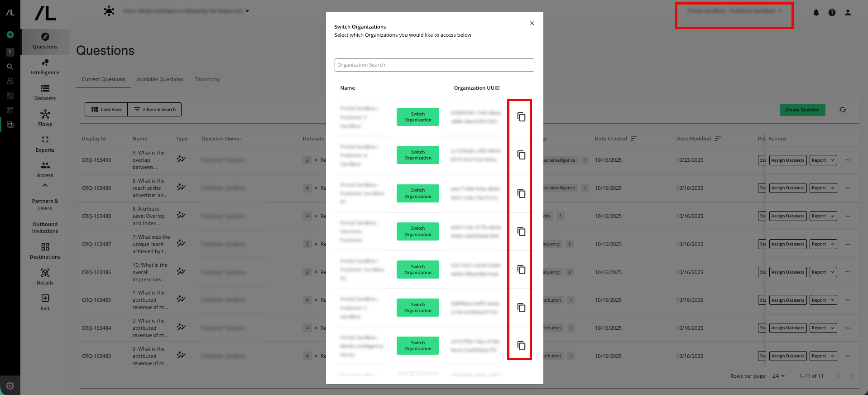Open Datasets in the sidebar
This screenshot has height=395, width=868.
(45, 92)
